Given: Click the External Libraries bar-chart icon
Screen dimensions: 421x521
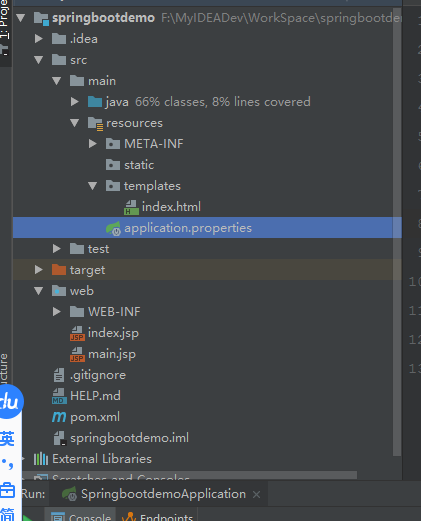Looking at the screenshot, I should [41, 459].
